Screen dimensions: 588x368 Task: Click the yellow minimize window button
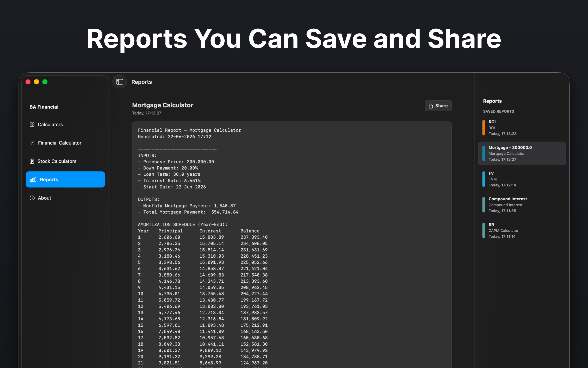click(x=37, y=82)
